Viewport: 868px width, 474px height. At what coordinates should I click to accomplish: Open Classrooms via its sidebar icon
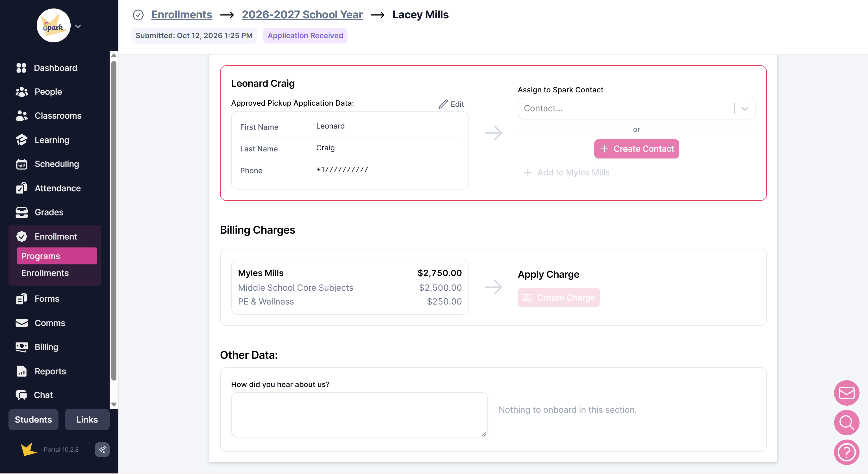[21, 116]
